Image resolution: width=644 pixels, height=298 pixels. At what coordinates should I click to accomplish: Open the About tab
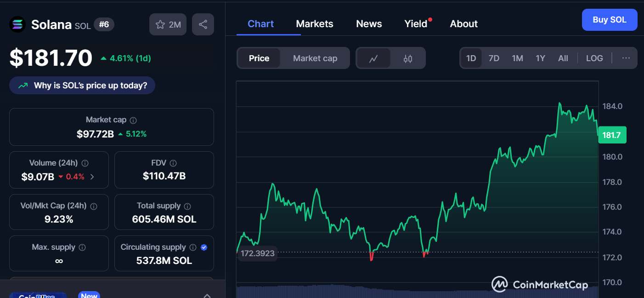click(463, 24)
